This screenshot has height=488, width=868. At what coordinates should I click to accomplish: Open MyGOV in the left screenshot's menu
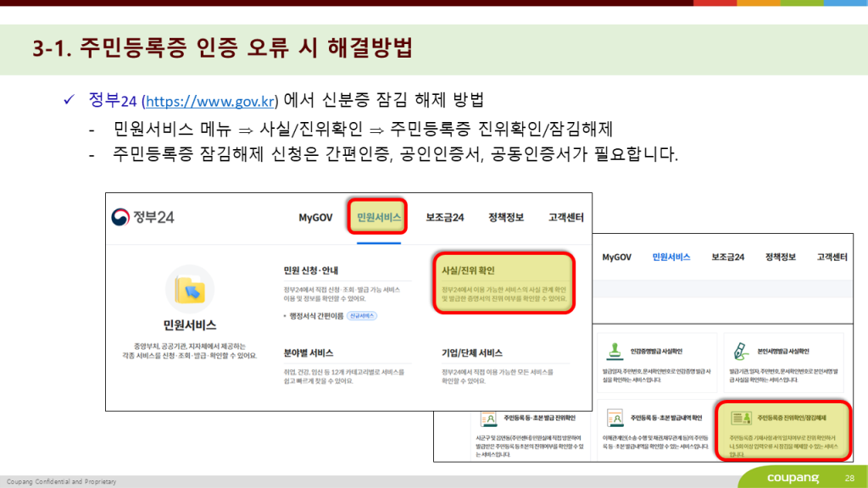(x=316, y=218)
